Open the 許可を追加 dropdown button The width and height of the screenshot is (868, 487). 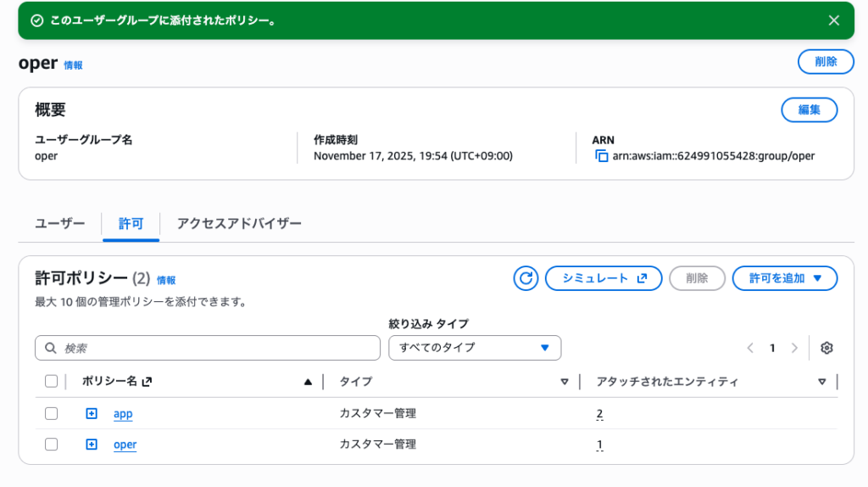784,278
